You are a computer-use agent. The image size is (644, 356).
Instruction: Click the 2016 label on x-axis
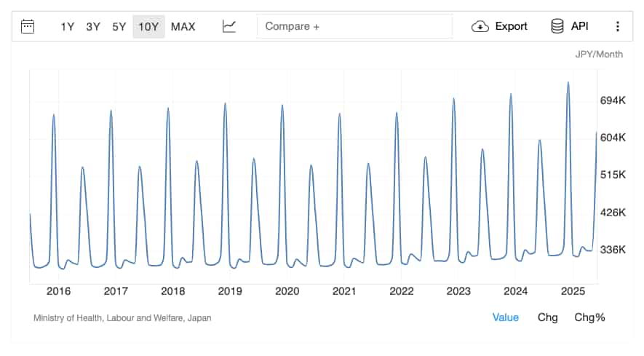[x=58, y=292]
